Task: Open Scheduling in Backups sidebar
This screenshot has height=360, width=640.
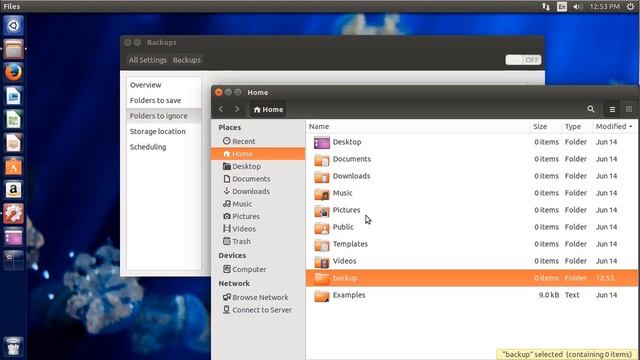Action: click(164, 147)
